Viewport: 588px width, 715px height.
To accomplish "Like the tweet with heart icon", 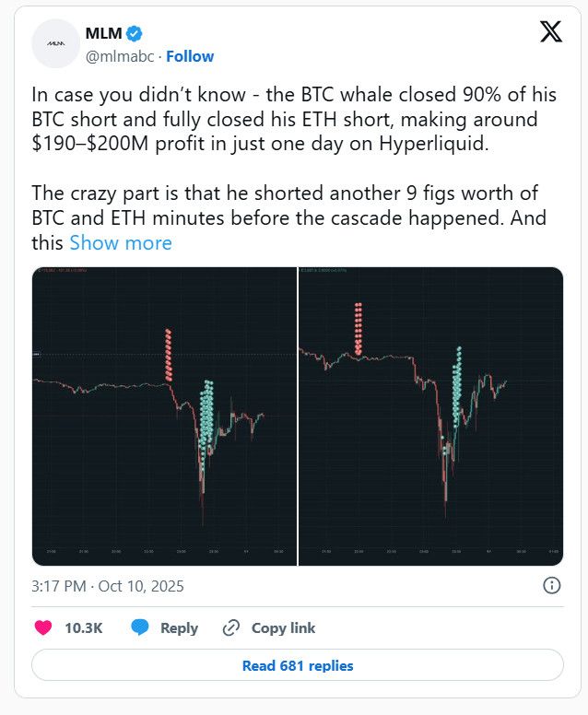I will (42, 627).
